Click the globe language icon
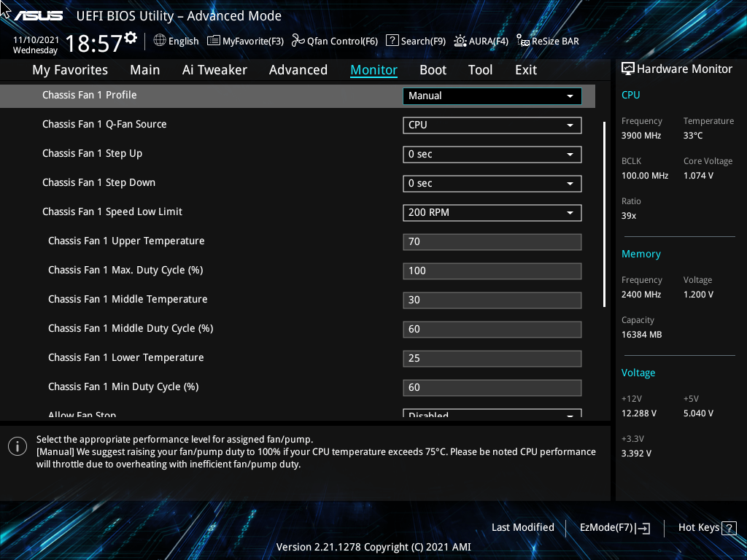The image size is (747, 560). 160,41
